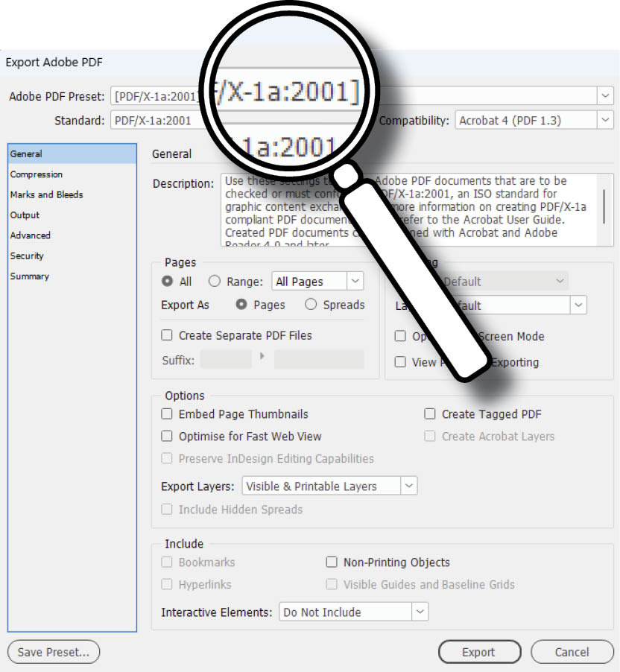
Task: Open the Compatibility dropdown
Action: click(534, 120)
